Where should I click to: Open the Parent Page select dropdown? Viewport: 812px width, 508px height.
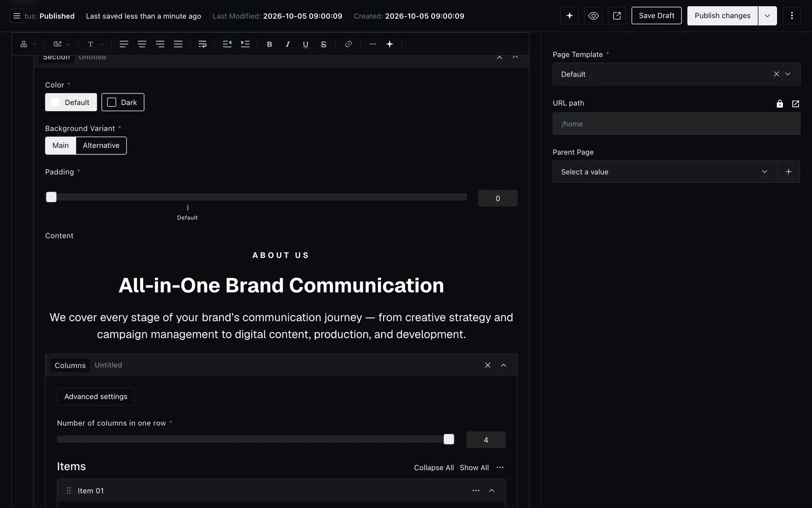[665, 172]
